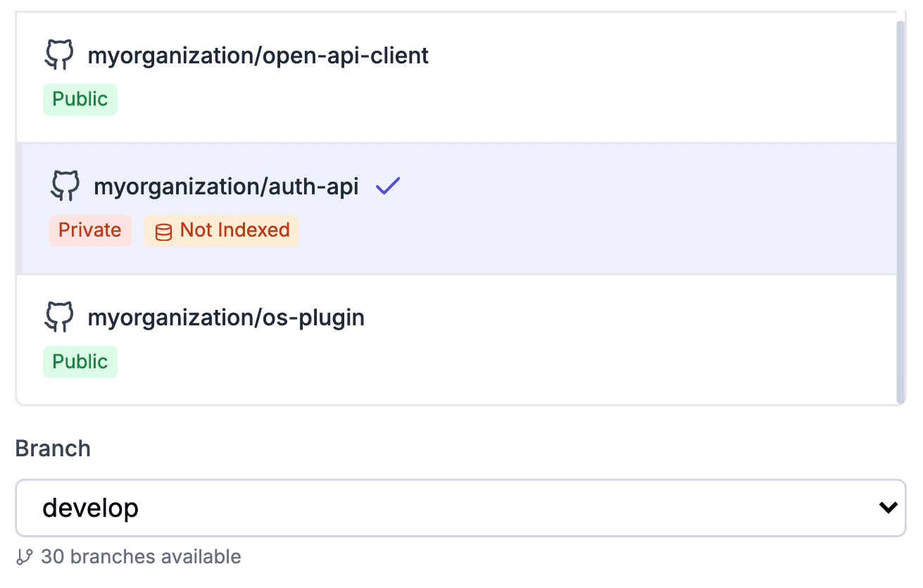
Task: Click branch icon beside 30 branches available
Action: click(25, 557)
